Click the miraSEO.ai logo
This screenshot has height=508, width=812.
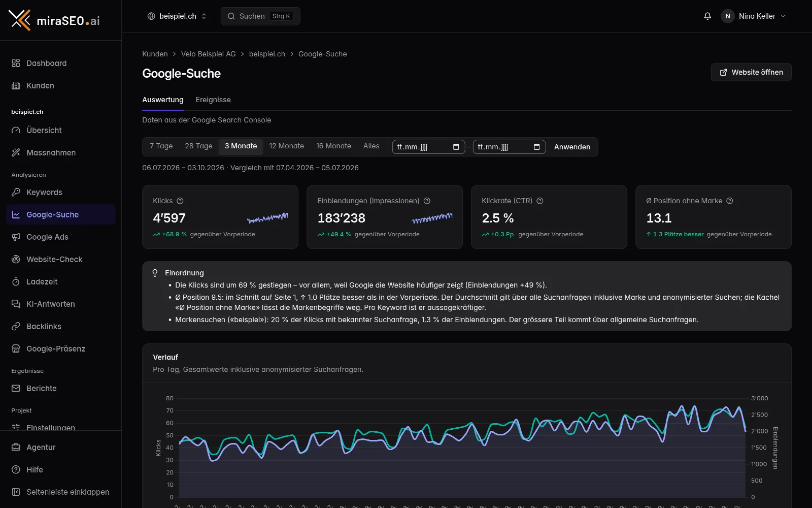[x=54, y=20]
